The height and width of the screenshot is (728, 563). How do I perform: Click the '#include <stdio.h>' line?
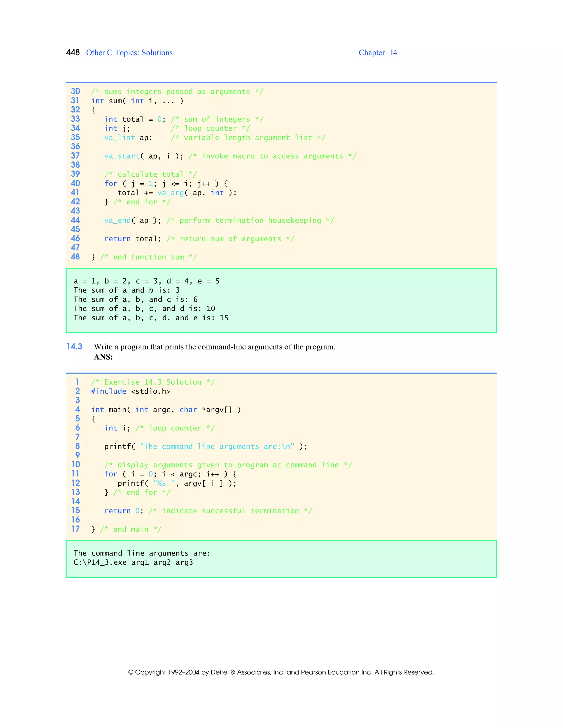click(131, 391)
